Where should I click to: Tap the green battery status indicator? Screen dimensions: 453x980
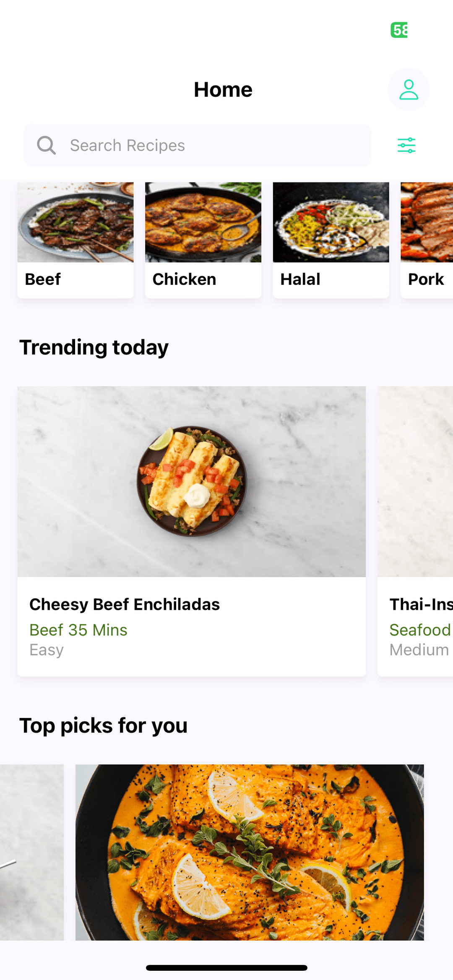coord(399,30)
